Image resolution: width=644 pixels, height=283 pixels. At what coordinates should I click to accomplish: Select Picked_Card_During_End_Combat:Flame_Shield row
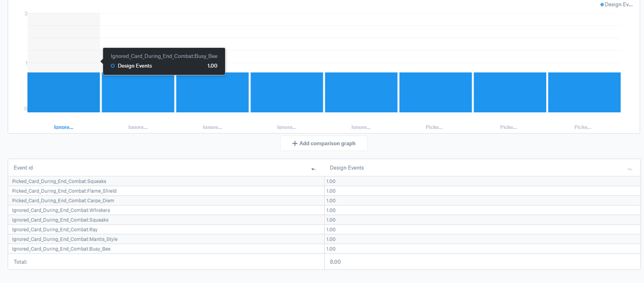324,191
